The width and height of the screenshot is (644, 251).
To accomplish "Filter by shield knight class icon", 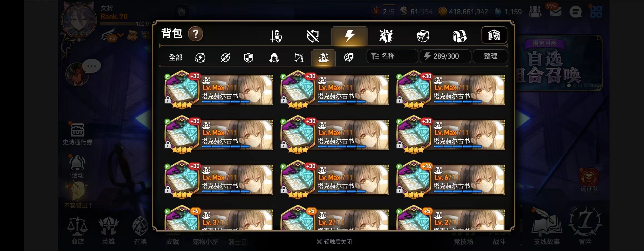I will (x=249, y=58).
